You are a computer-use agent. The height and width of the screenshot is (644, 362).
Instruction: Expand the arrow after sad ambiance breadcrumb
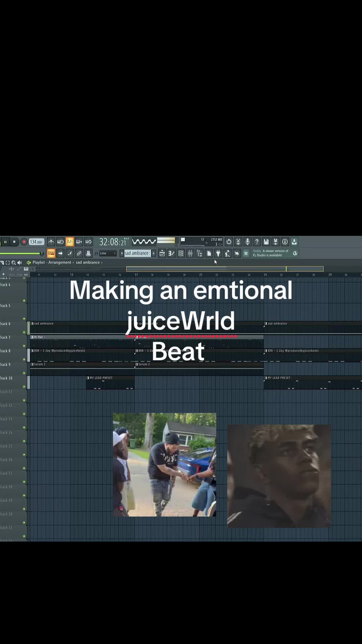click(102, 262)
